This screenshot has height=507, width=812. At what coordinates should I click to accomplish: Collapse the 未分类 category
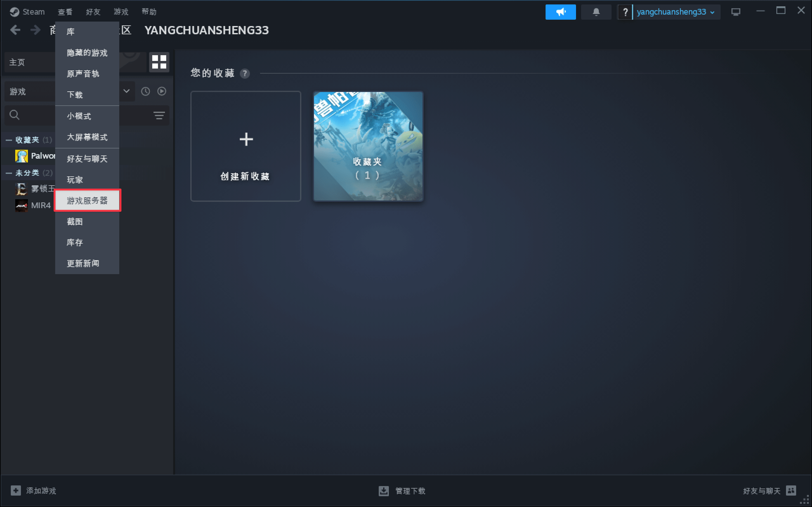pyautogui.click(x=9, y=173)
